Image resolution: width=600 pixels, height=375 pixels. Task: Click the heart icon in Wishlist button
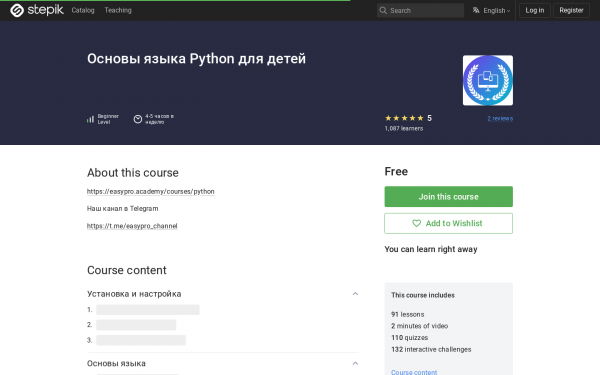pos(416,223)
